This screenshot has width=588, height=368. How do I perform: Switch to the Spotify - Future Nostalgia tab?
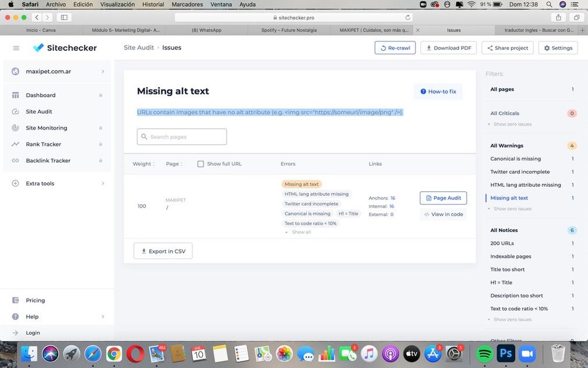(x=289, y=30)
